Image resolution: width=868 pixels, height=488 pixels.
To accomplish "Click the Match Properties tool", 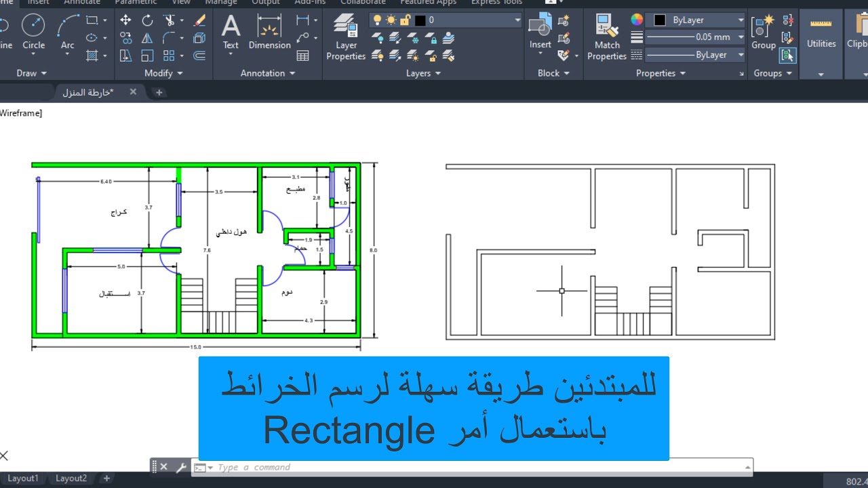I will [607, 37].
